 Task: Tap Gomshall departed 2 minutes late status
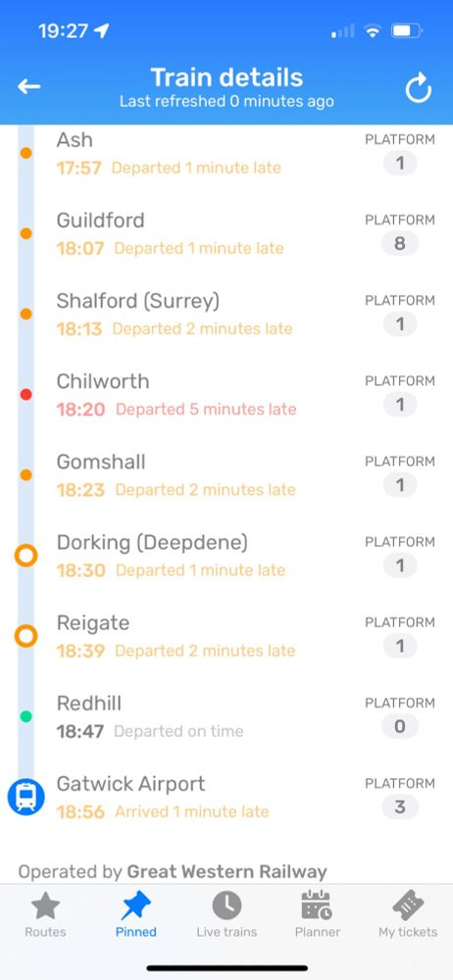point(205,490)
